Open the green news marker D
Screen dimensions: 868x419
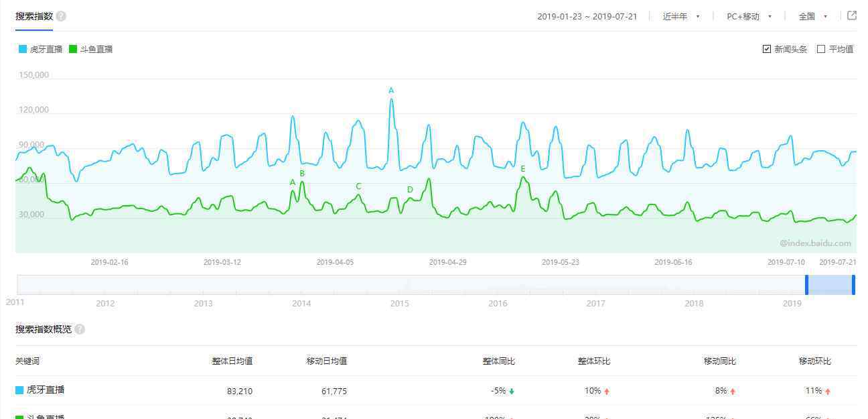(x=410, y=190)
